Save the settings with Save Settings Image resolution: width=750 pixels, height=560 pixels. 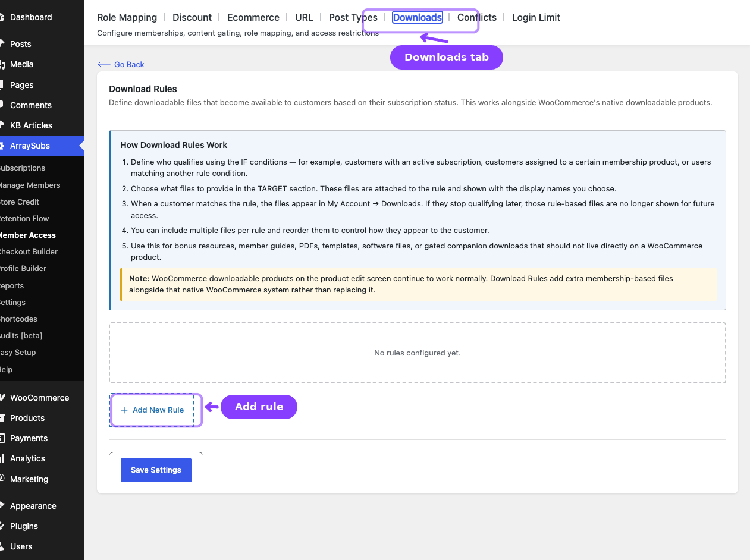point(156,470)
